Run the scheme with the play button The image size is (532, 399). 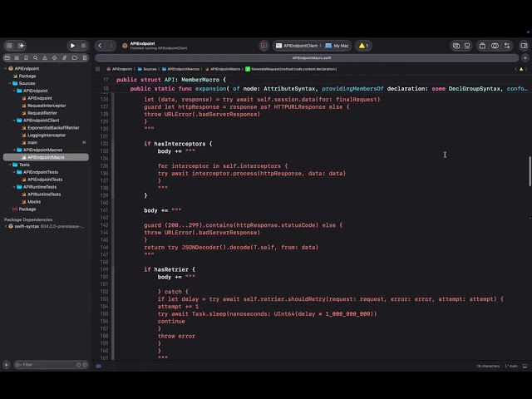[72, 46]
